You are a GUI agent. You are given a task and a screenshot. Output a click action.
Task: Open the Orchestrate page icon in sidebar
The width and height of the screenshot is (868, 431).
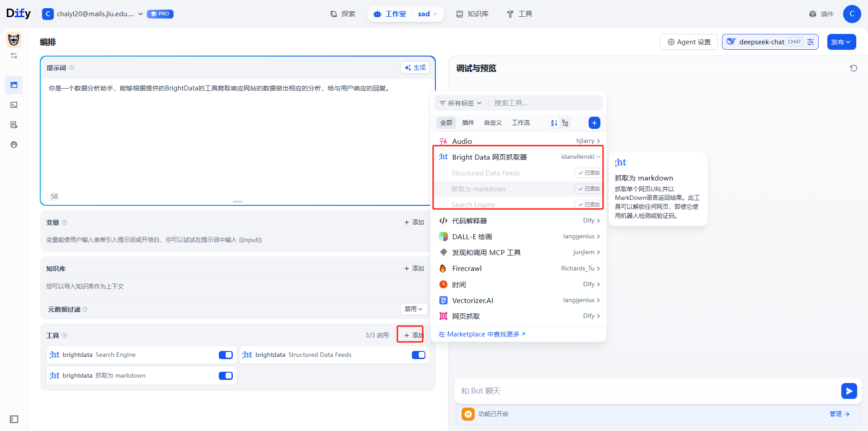14,85
